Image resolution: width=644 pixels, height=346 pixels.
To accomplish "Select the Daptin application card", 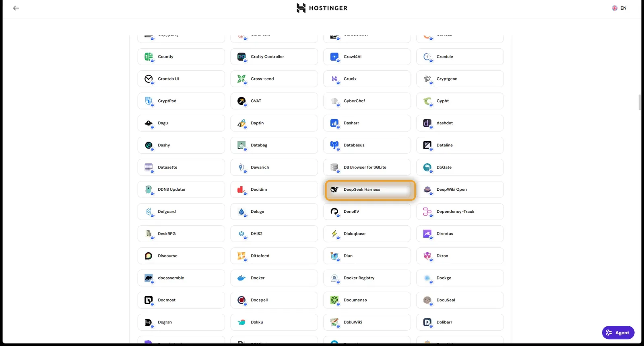I will (x=274, y=123).
